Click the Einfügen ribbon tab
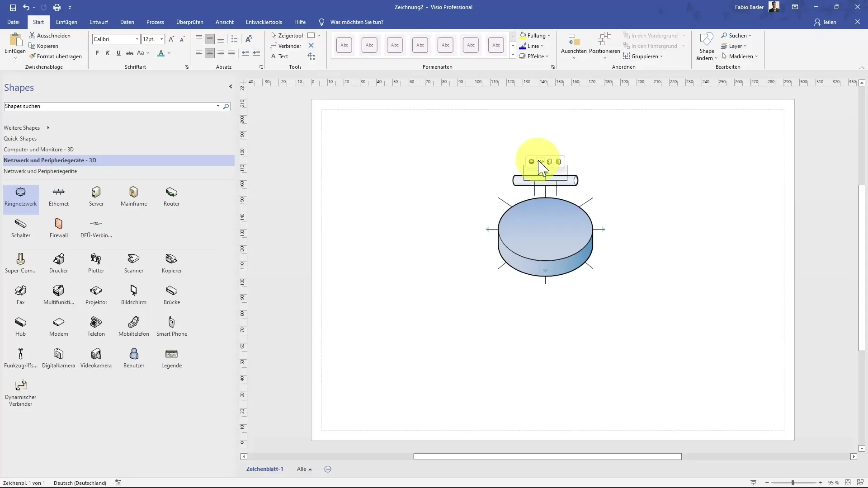The image size is (868, 488). coord(66,21)
